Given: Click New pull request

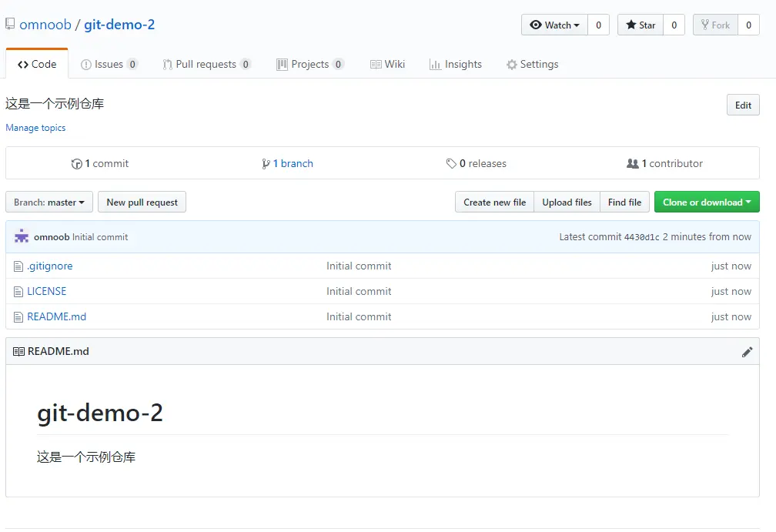Looking at the screenshot, I should [142, 202].
